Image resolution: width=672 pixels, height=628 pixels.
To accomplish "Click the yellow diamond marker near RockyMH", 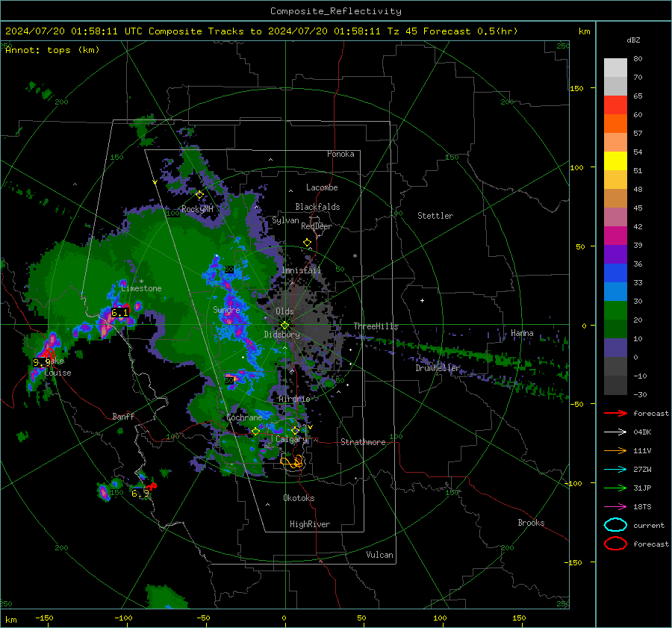I will tap(199, 195).
